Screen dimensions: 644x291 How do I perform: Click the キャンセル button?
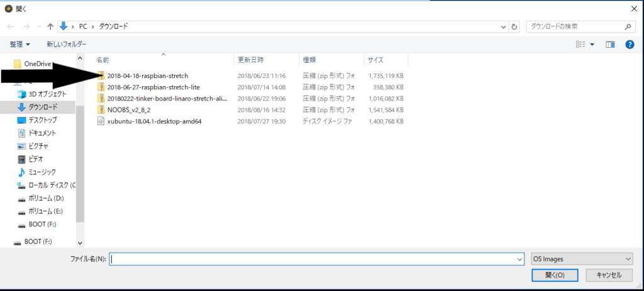pos(609,275)
